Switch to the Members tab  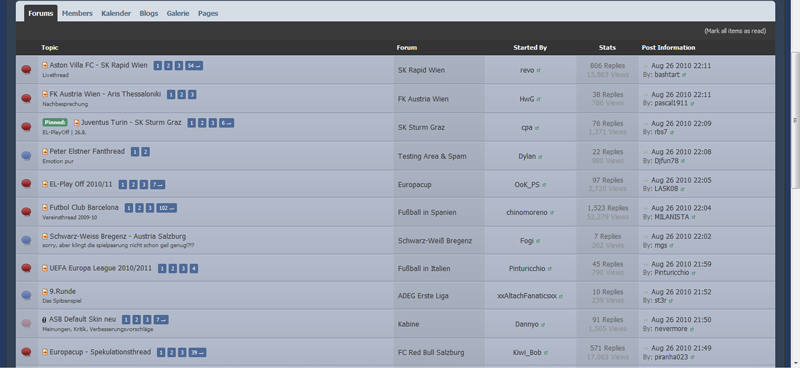pos(77,13)
